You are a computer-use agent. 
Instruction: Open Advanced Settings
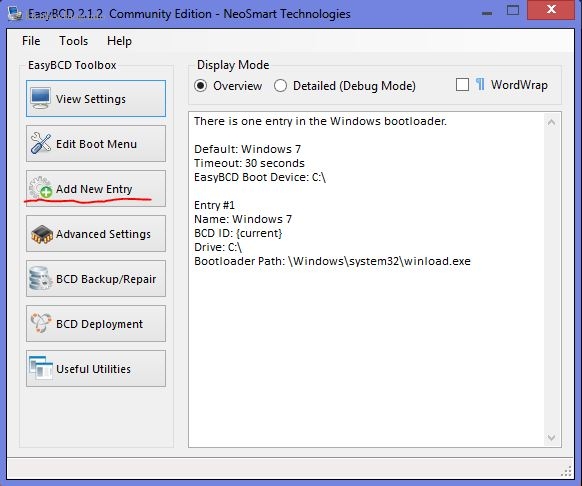96,234
